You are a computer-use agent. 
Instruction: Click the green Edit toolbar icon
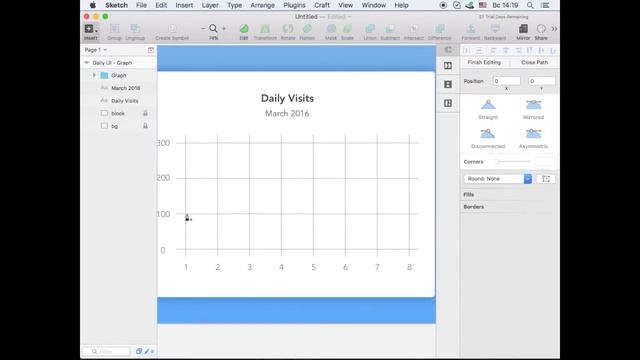click(244, 29)
